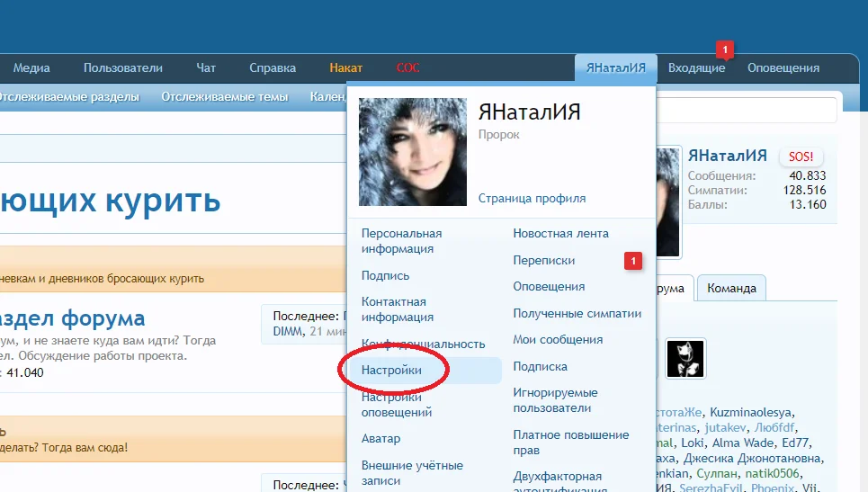Open the Медиа navigation tab
The height and width of the screenshot is (492, 868).
31,68
